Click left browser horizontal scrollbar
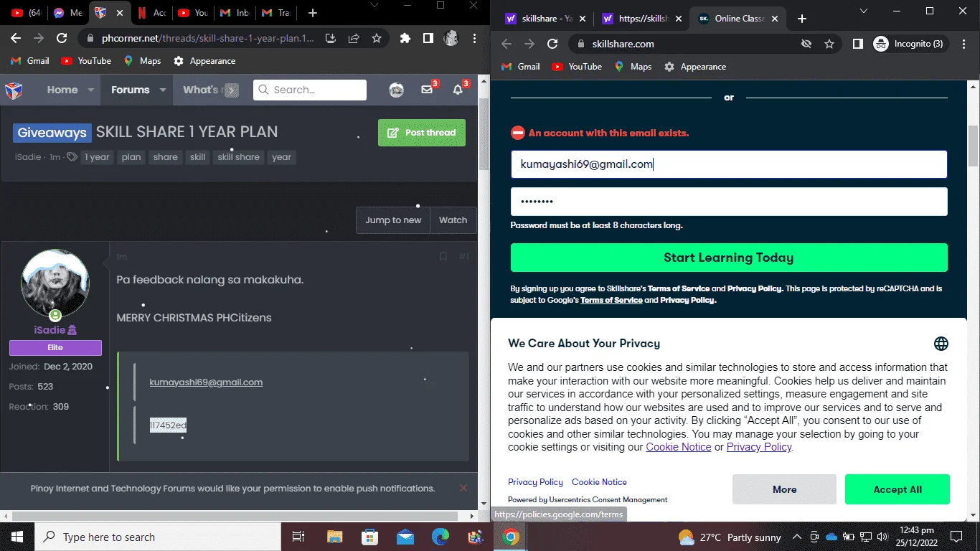The height and width of the screenshot is (551, 980). point(236,515)
